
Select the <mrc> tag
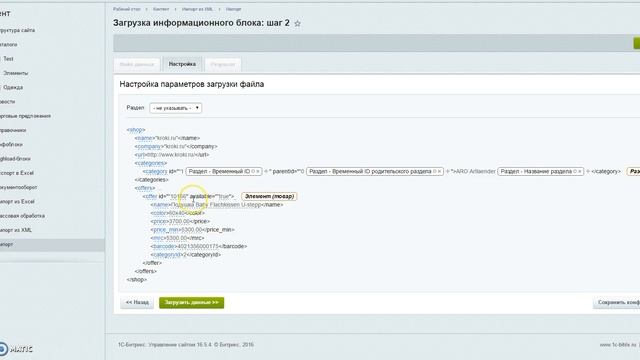click(158, 238)
